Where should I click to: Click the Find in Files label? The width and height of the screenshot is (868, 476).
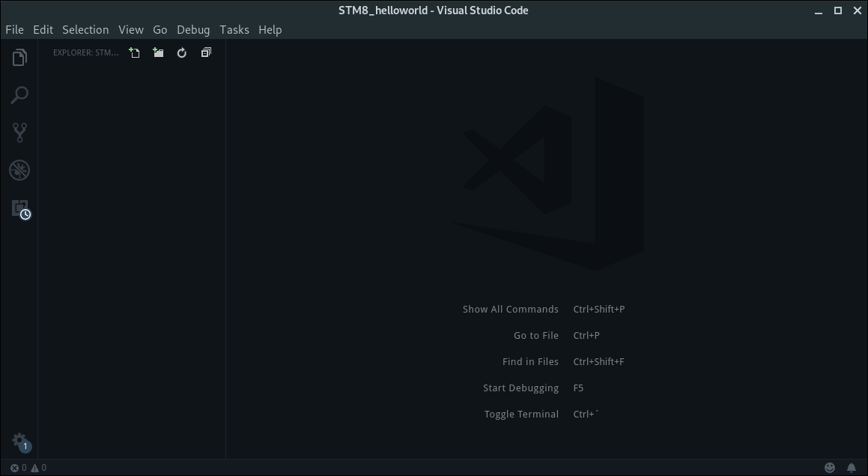[x=530, y=362]
